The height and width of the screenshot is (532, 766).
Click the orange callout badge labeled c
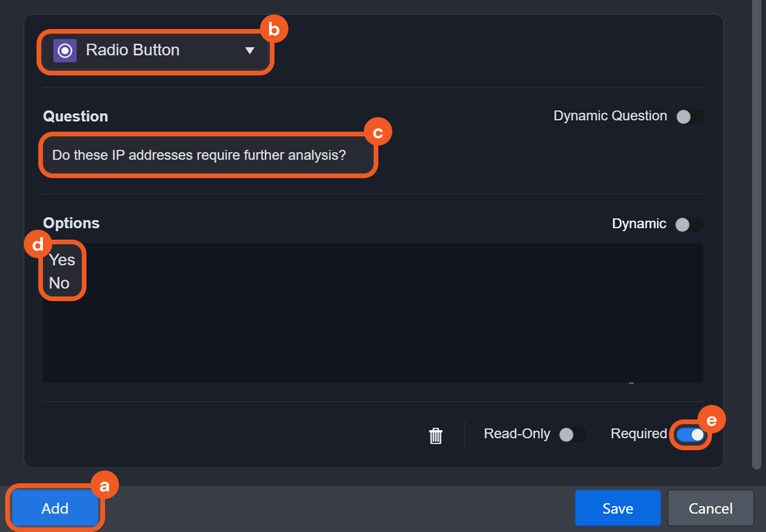tap(378, 133)
